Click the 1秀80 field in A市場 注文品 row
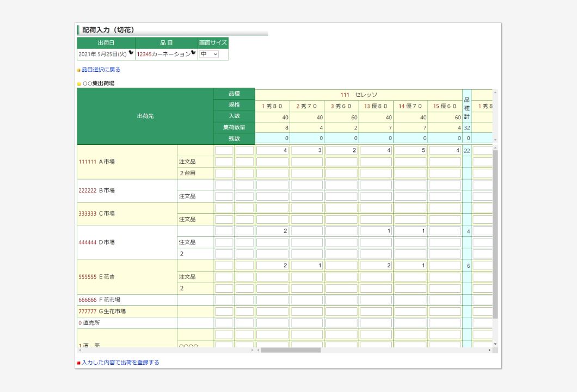Screen dimensions: 577x392 point(272,162)
